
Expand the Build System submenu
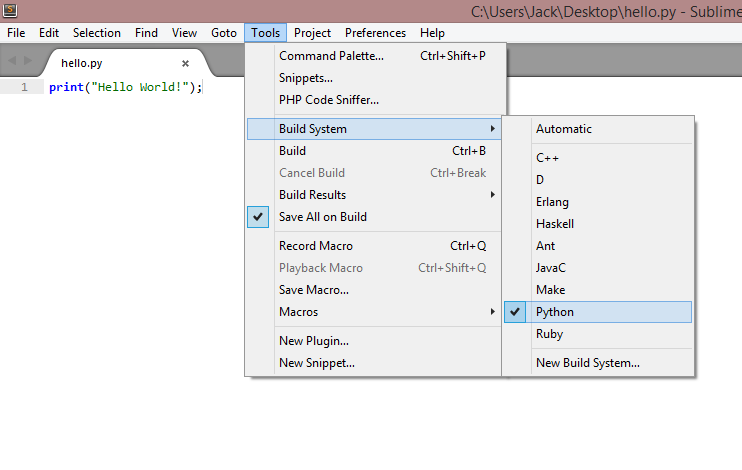374,129
